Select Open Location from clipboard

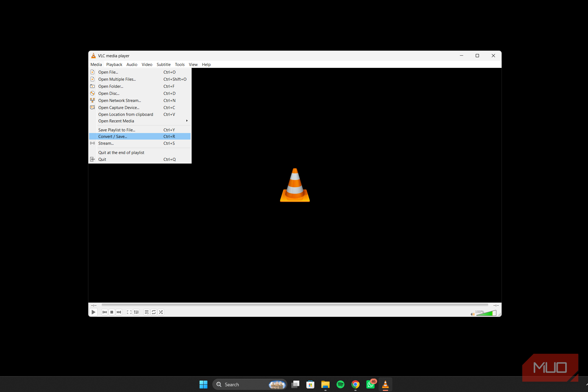[x=140, y=114]
